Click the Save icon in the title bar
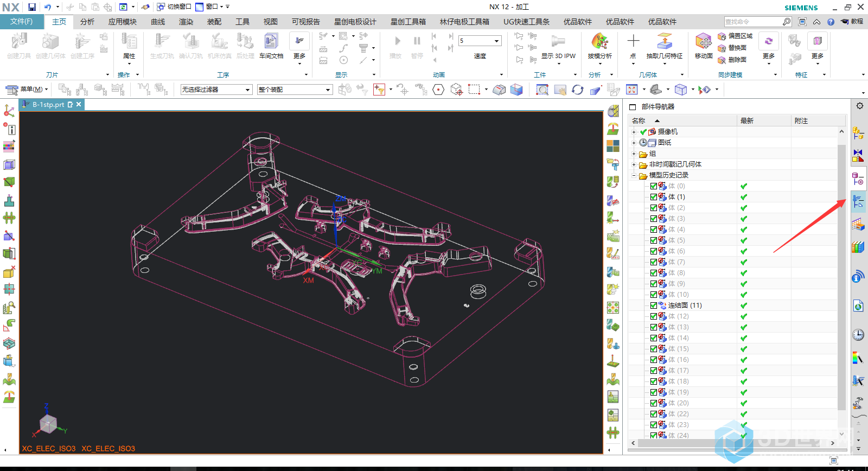This screenshot has height=471, width=868. coord(32,7)
